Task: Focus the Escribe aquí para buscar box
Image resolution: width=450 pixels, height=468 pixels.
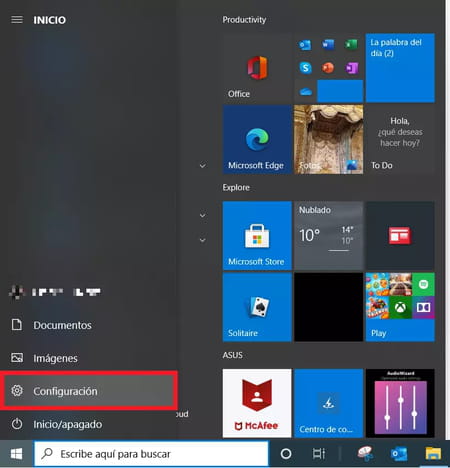Action: tap(151, 454)
